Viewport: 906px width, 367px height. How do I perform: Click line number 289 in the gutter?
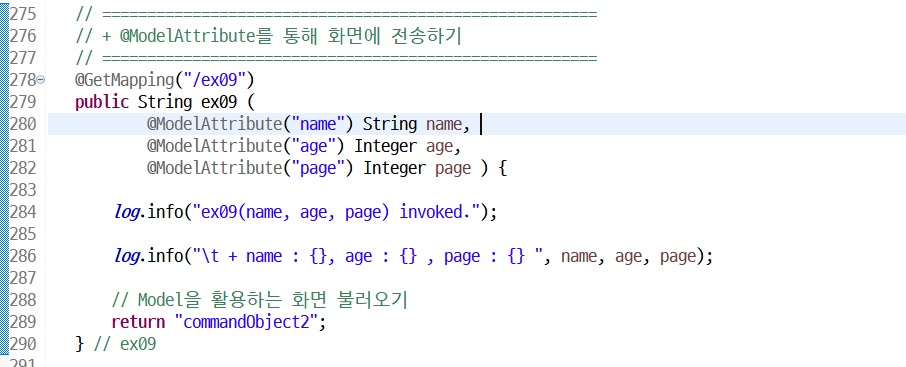tap(23, 321)
